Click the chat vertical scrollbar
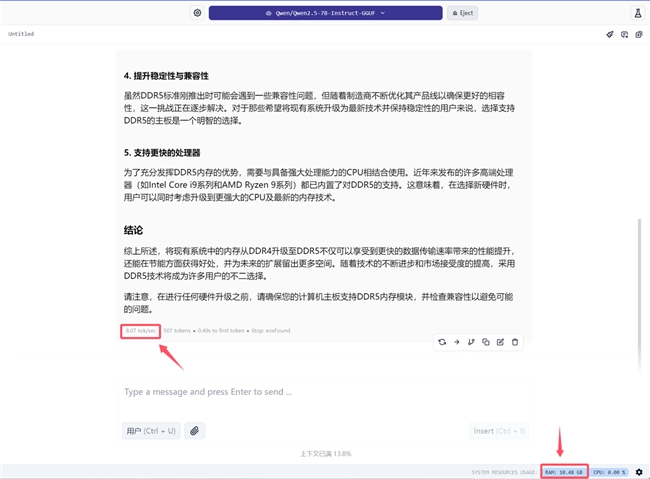This screenshot has width=650, height=479. pos(639,294)
